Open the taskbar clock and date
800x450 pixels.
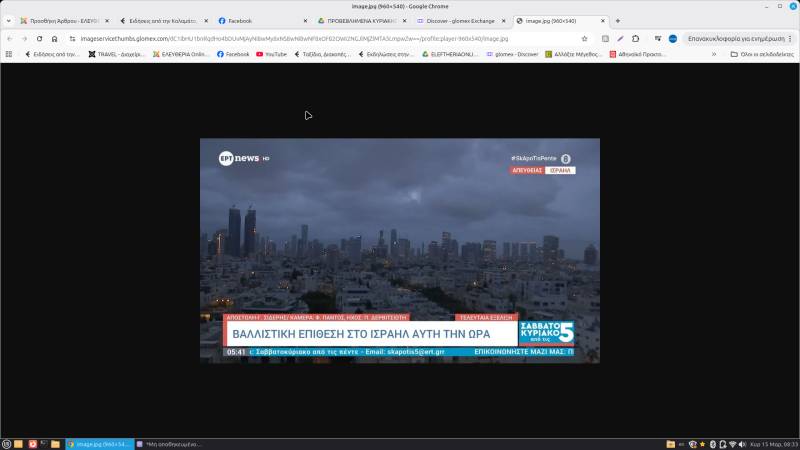click(x=773, y=443)
